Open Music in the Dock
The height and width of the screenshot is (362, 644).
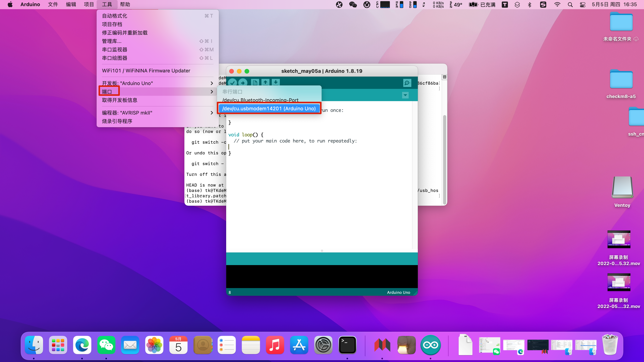click(275, 345)
